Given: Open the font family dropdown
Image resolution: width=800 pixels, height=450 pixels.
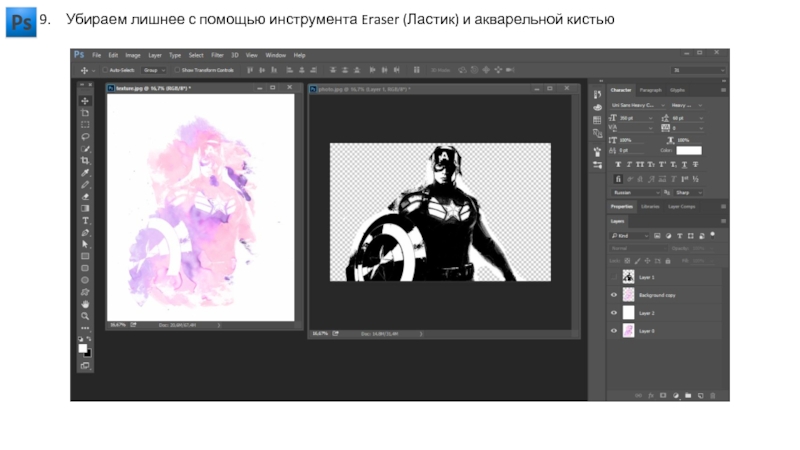Looking at the screenshot, I should coord(638,105).
